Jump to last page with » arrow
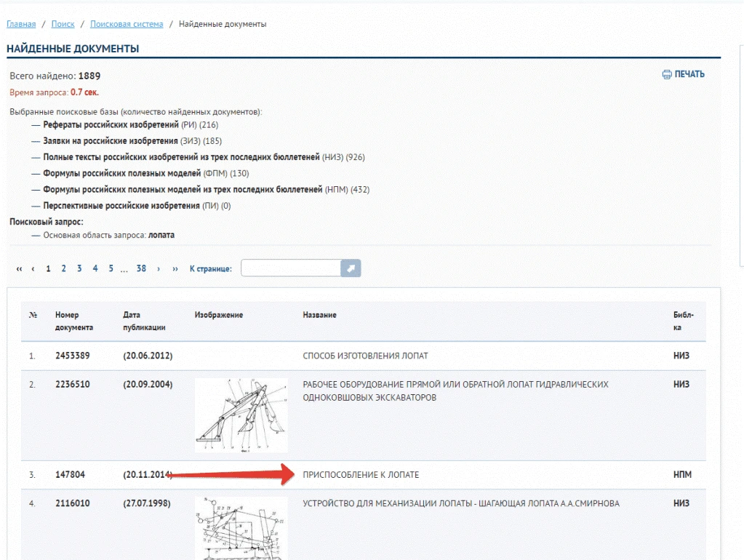This screenshot has height=560, width=744. [175, 268]
